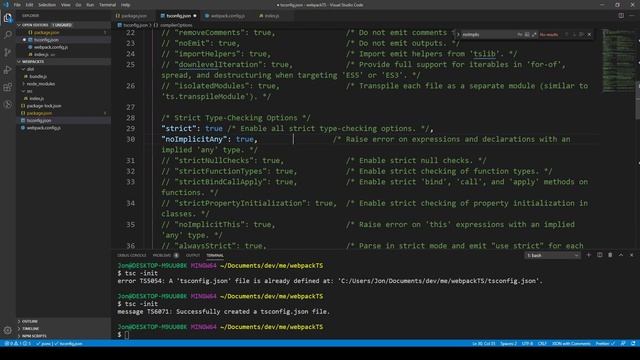
Task: Click the unsaved dot on tsconfig.json tab
Action: click(195, 16)
